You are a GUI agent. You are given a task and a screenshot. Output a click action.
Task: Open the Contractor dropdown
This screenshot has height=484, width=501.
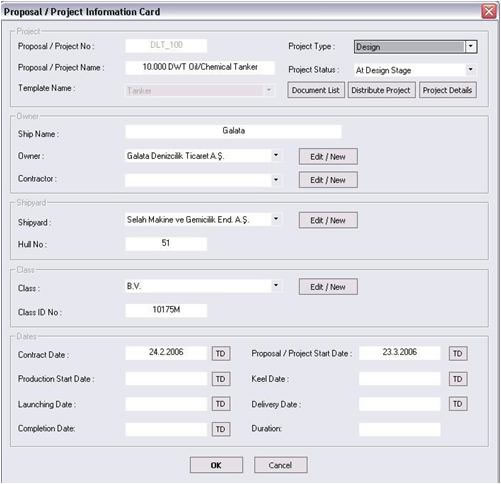point(276,180)
